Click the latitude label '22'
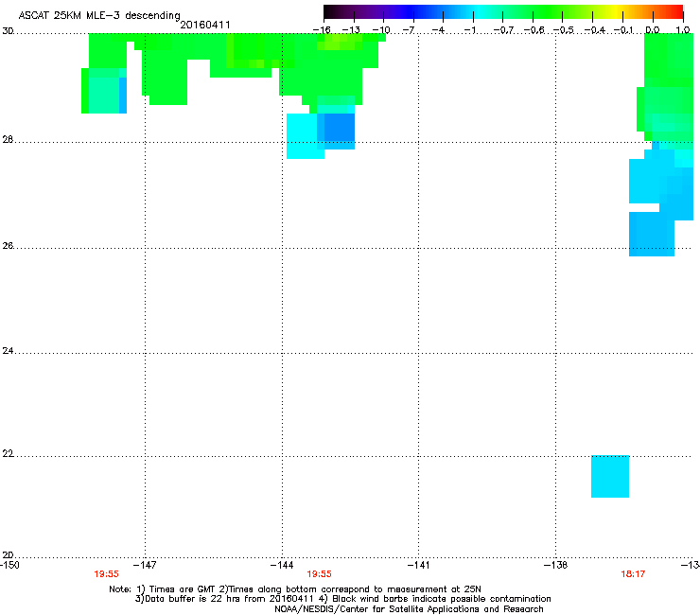Screen dimensions: 700x615 point(8,454)
